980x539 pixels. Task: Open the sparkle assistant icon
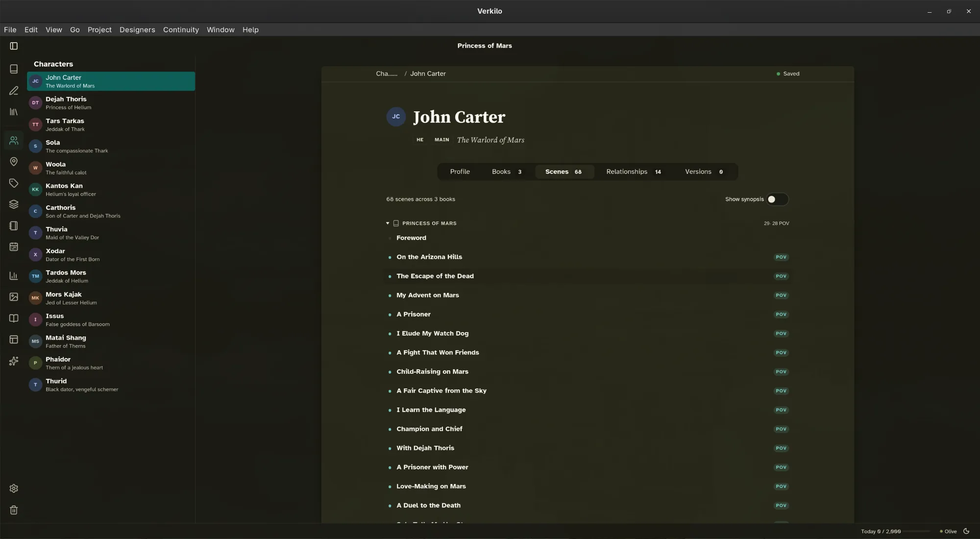(x=14, y=361)
